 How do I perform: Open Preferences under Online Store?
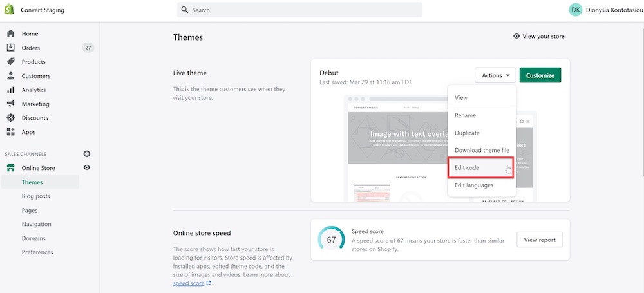pos(37,252)
